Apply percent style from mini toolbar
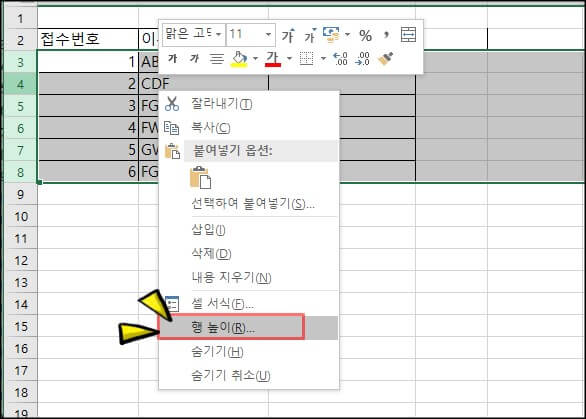 coord(365,36)
